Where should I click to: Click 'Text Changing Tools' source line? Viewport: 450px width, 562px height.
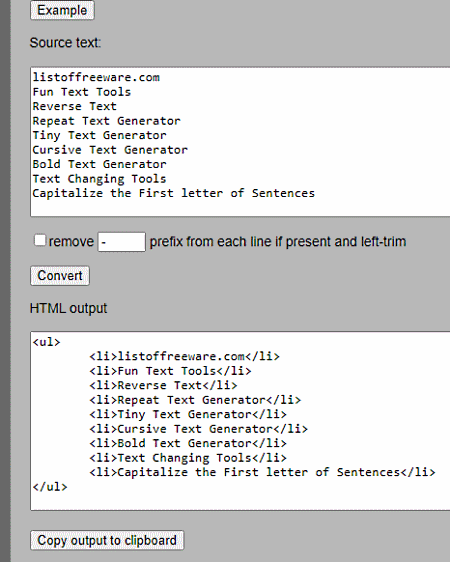tap(100, 179)
